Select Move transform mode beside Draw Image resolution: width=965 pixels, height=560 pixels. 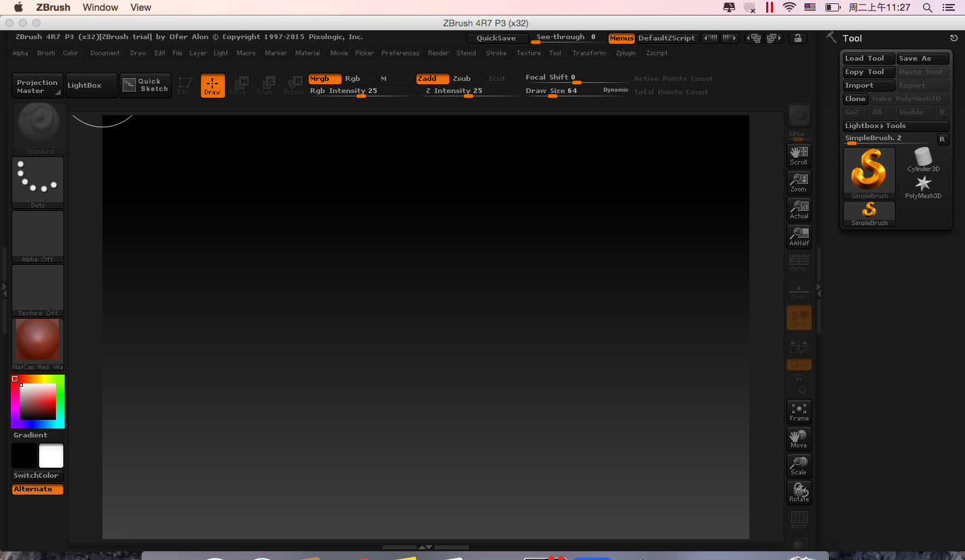coord(239,86)
